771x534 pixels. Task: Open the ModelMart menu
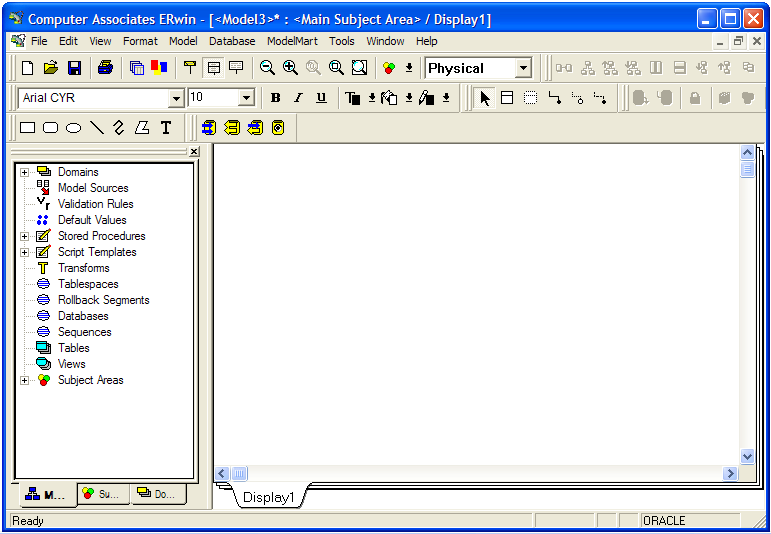[x=292, y=41]
